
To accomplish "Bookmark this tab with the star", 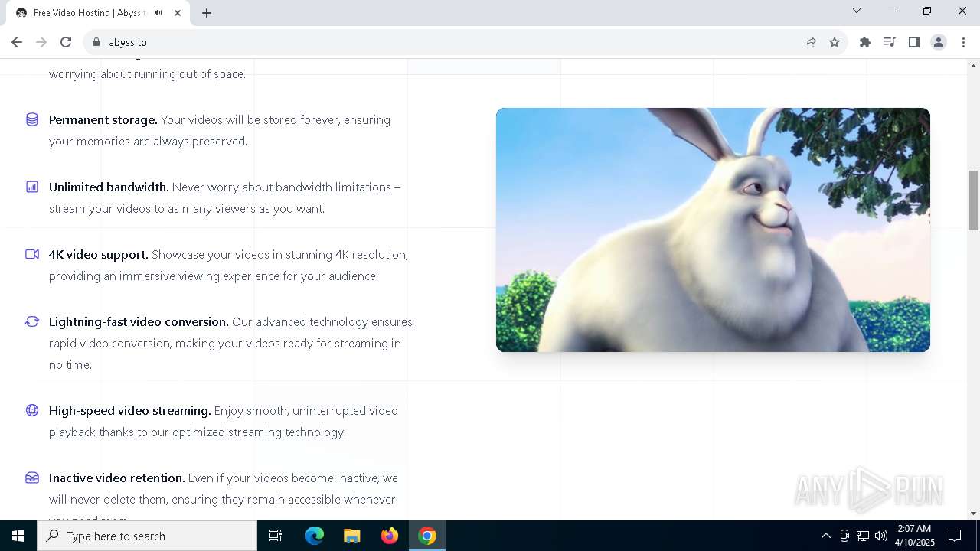I will coord(835,42).
